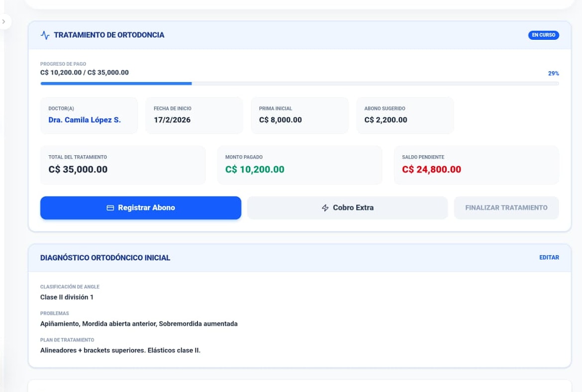The height and width of the screenshot is (392, 582).
Task: Open the Cobro Extra button
Action: tap(347, 208)
